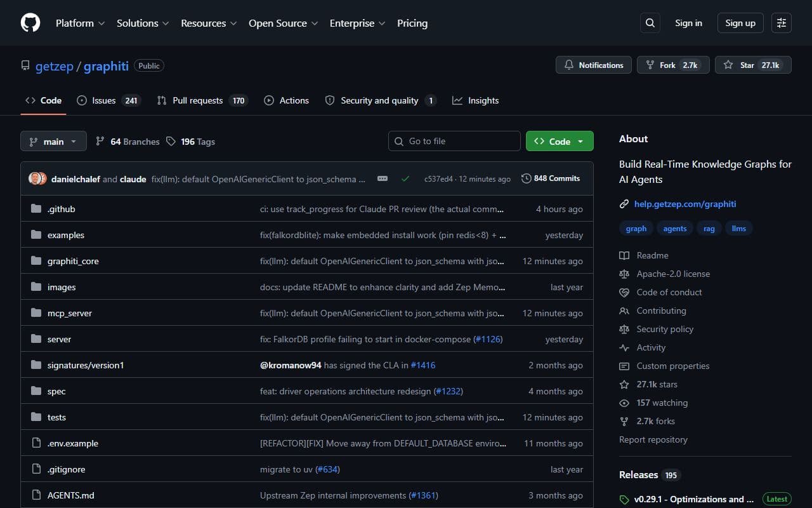Click the star icon in Star button
Screen dimensions: 812x508
[728, 65]
